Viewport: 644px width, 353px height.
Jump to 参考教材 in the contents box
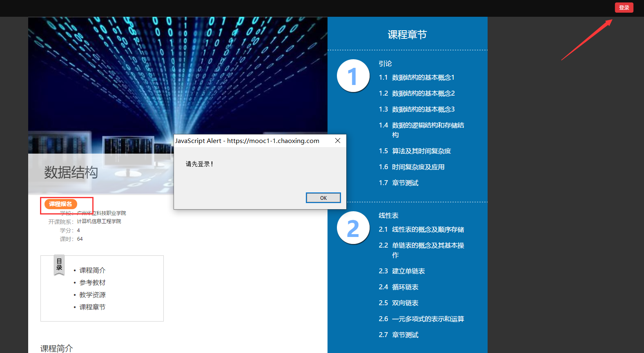pyautogui.click(x=92, y=283)
